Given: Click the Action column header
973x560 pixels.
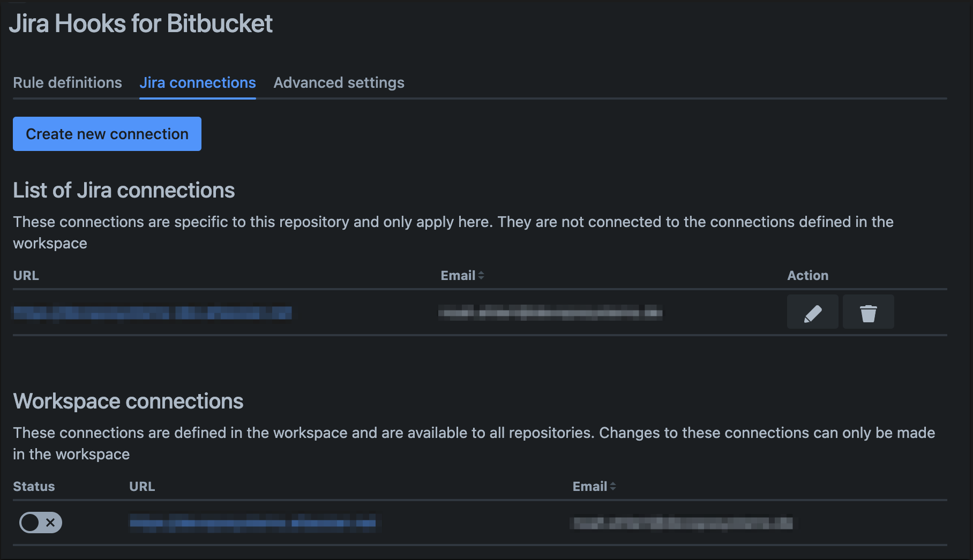Looking at the screenshot, I should pyautogui.click(x=807, y=275).
